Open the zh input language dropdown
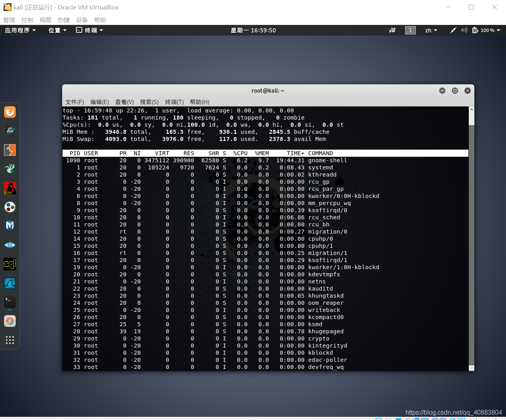 431,30
